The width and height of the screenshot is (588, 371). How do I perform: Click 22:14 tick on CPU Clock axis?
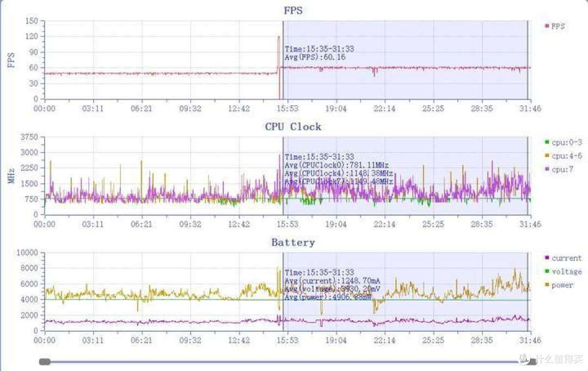click(384, 224)
